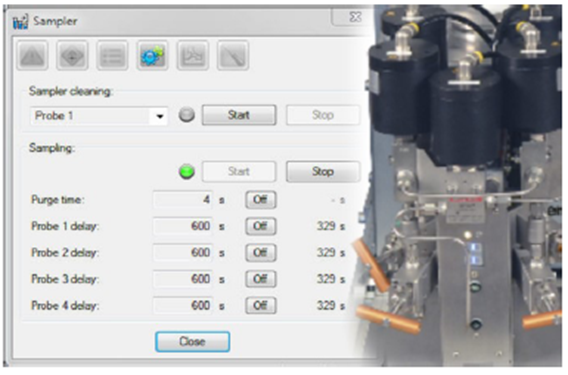This screenshot has height=375, width=568.
Task: Click the grey cleaning status indicator
Action: 187,115
